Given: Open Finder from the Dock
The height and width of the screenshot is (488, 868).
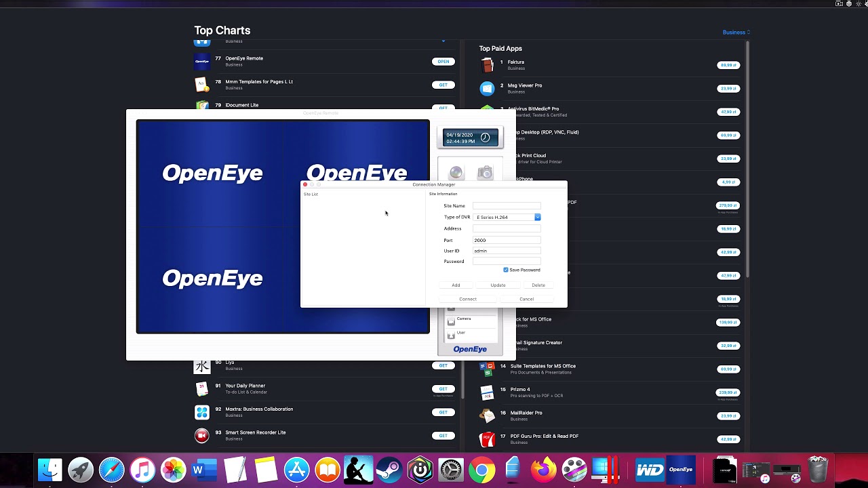Looking at the screenshot, I should click(x=50, y=470).
